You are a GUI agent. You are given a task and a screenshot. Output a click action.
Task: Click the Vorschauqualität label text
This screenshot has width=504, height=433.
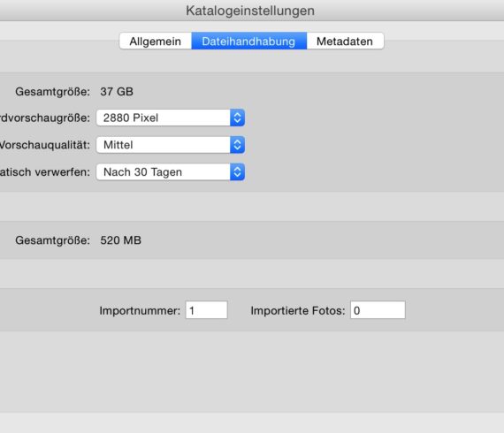[x=45, y=145]
